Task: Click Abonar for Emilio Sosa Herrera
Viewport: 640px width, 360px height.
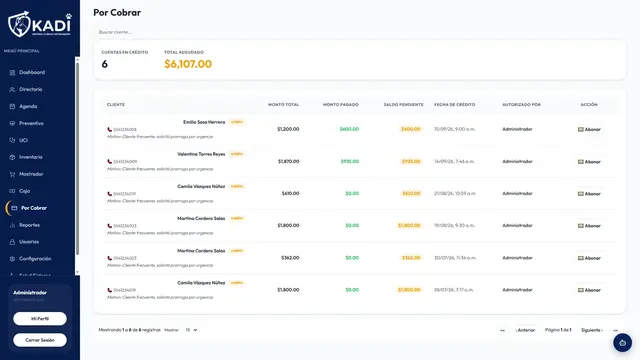Action: 589,129
